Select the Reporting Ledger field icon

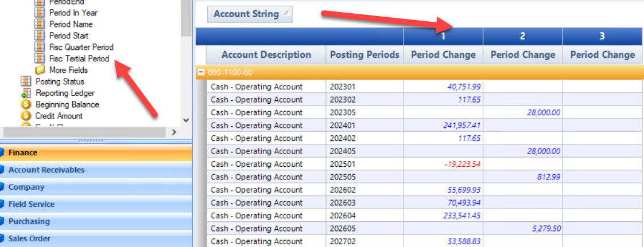(x=26, y=93)
